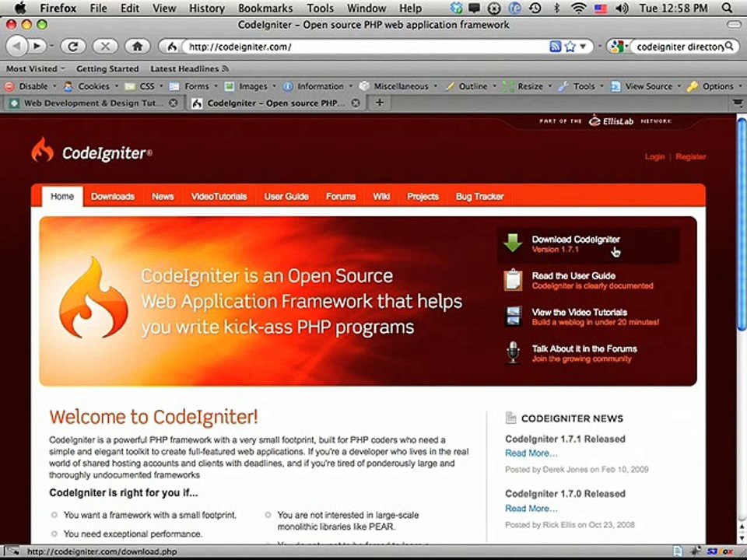
Task: Open the File menu
Action: click(x=99, y=8)
